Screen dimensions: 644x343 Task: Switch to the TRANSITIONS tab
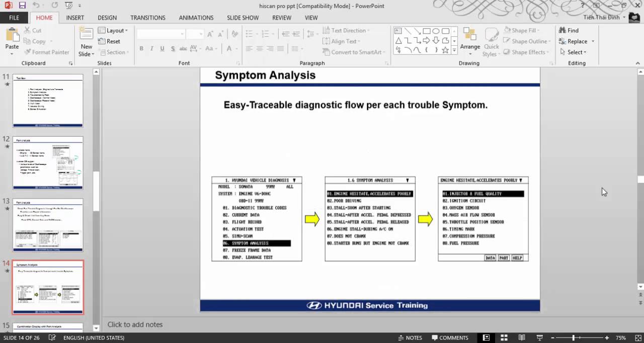point(148,18)
